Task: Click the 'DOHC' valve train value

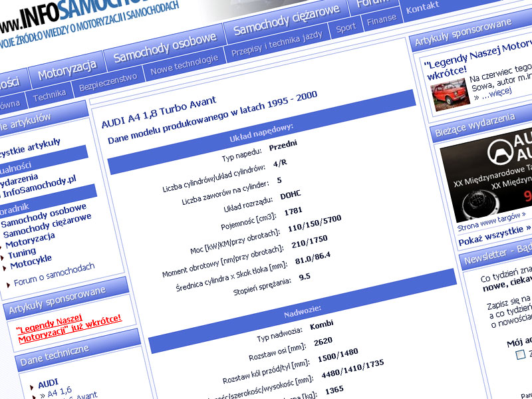Action: pos(291,195)
